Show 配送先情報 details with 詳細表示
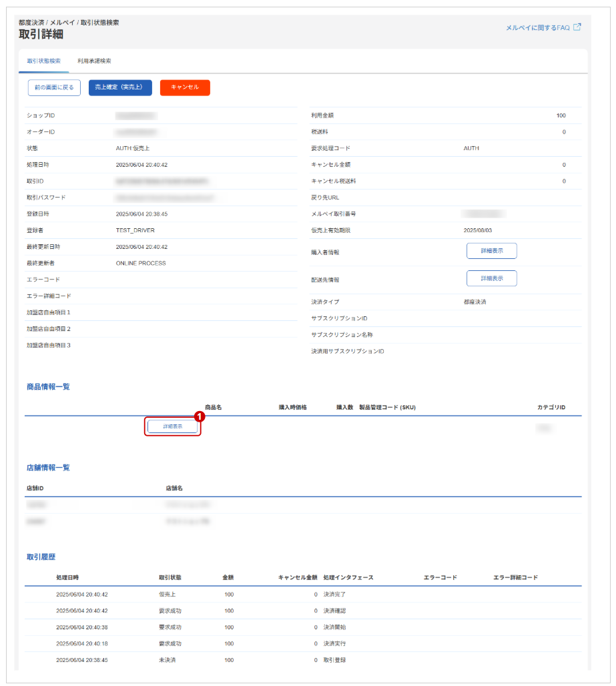This screenshot has height=686, width=616. point(492,278)
